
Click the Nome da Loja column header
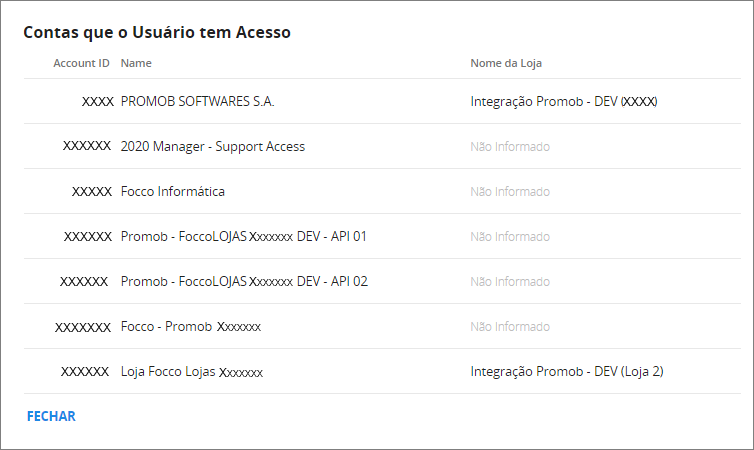pos(506,63)
